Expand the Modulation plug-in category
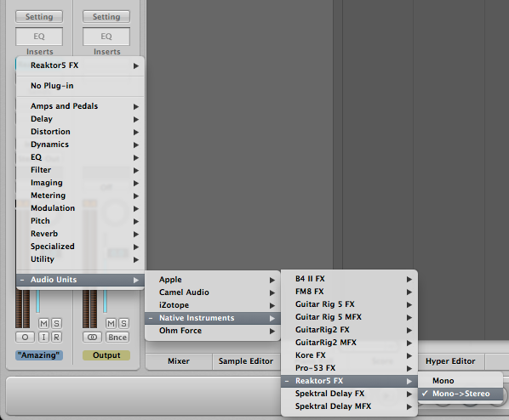The height and width of the screenshot is (420, 509). tap(80, 208)
